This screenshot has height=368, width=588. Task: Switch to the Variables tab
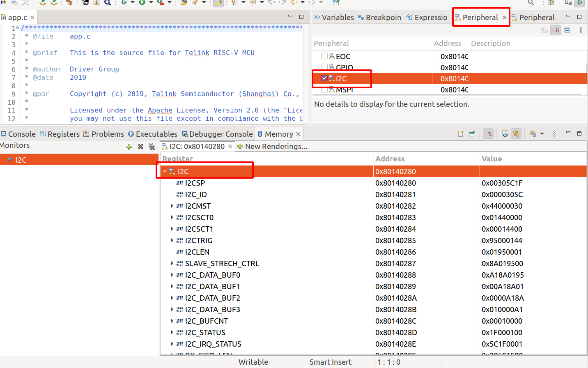tap(333, 17)
